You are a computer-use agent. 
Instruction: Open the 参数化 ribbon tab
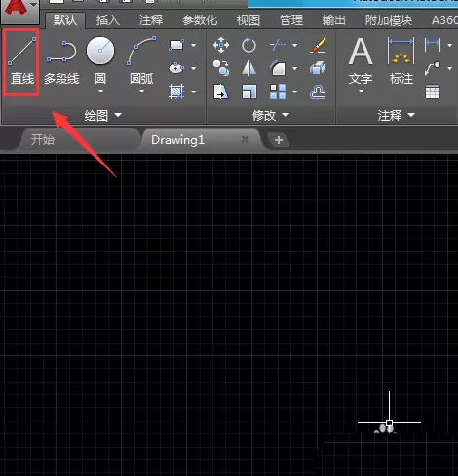tap(200, 20)
